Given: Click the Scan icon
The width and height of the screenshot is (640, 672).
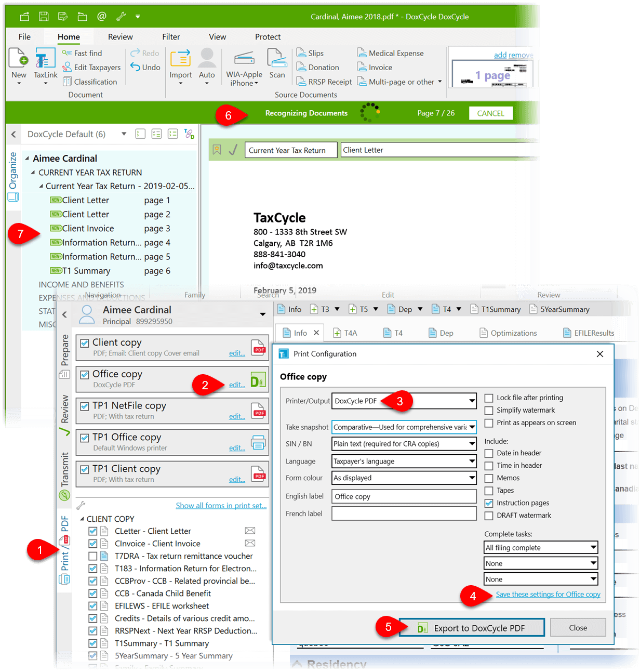Looking at the screenshot, I should 277,58.
